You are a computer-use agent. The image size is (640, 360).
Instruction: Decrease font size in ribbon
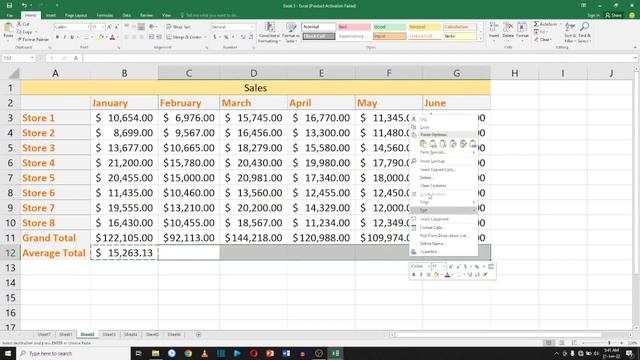[x=116, y=27]
